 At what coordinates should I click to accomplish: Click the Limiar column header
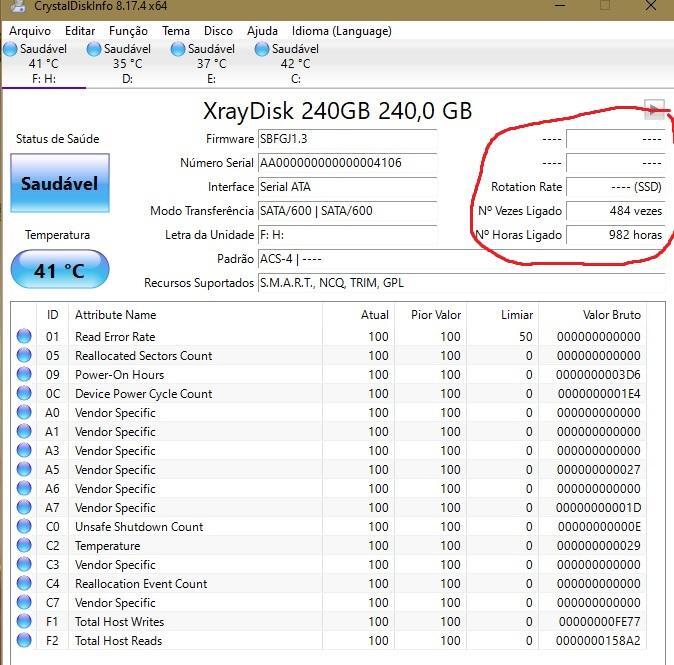point(502,315)
